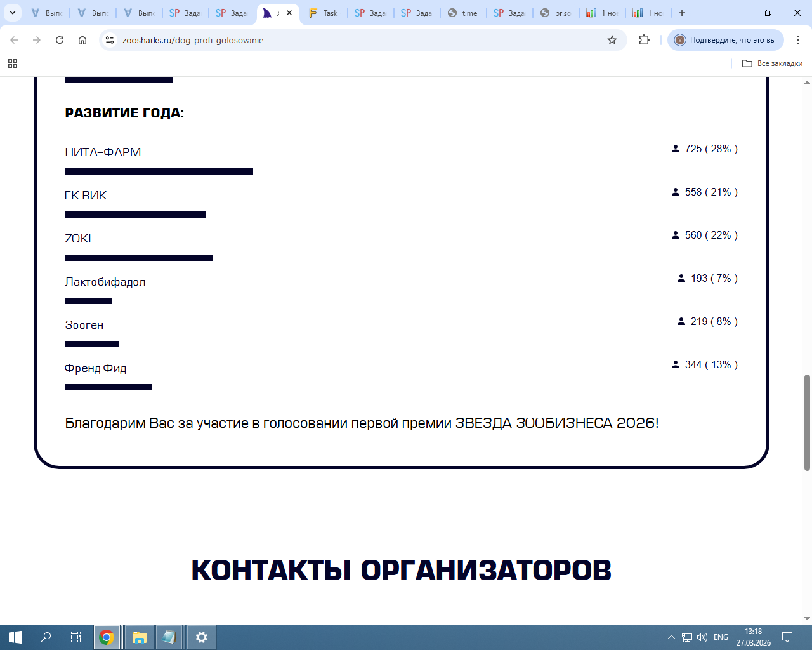The width and height of the screenshot is (812, 650).
Task: Click the 'Подтвердите, что это вы' profile button
Action: pos(726,40)
